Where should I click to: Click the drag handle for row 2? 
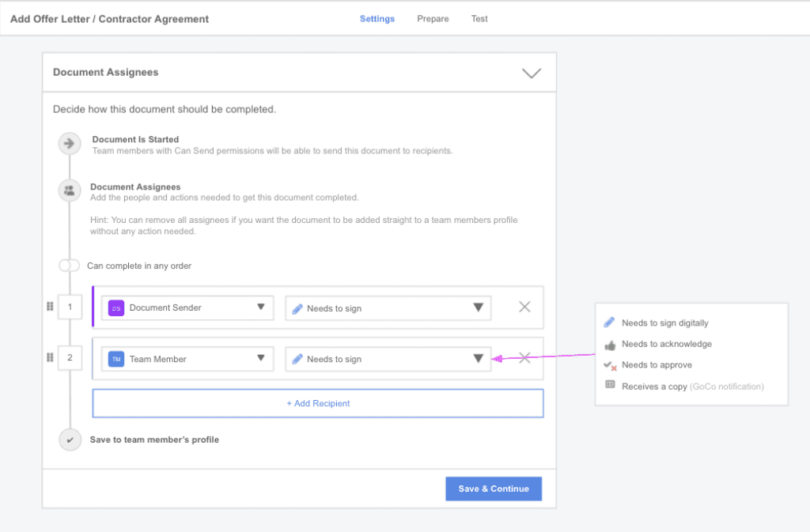(x=50, y=357)
